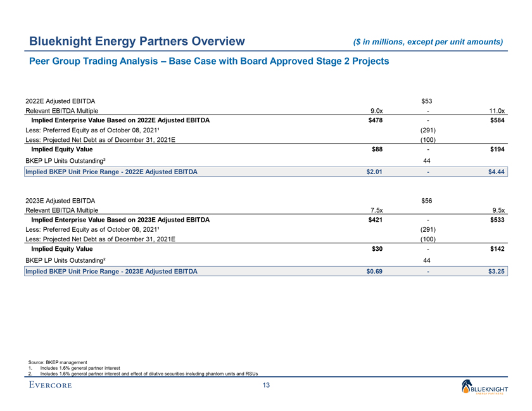
Task: Select the $53 EBITDA value
Action: click(x=426, y=101)
